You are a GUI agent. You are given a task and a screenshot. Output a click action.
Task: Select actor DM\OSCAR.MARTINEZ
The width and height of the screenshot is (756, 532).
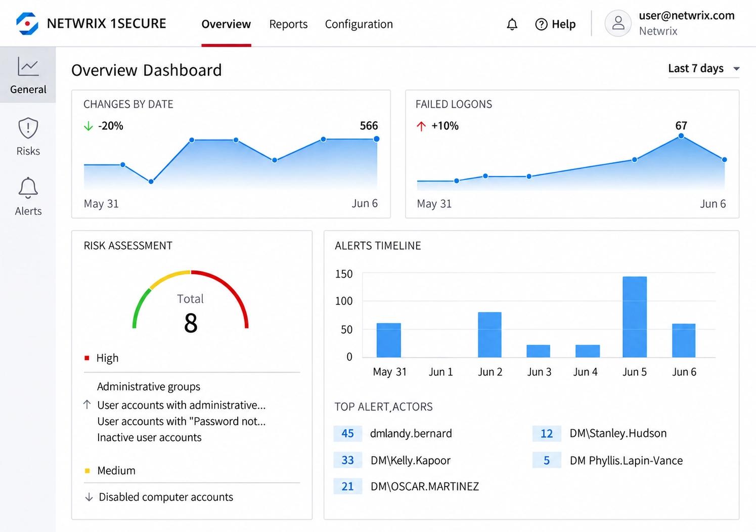coord(425,486)
